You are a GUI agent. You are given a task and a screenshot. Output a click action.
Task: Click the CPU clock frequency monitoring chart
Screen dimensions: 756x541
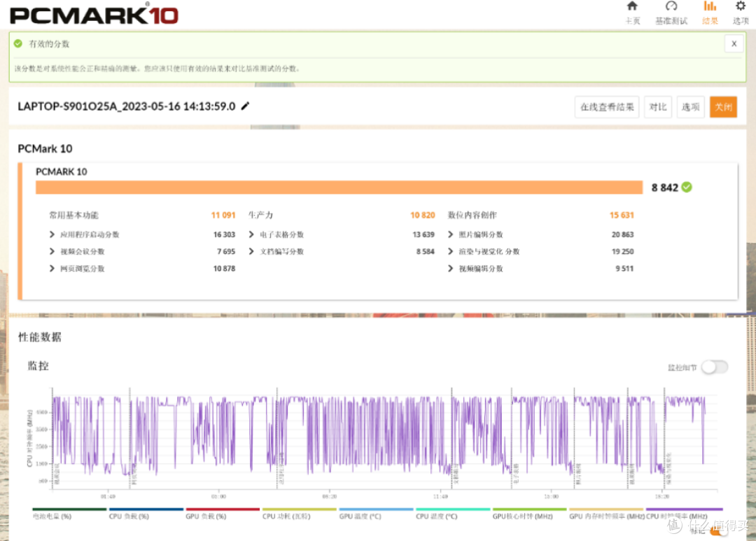click(384, 439)
